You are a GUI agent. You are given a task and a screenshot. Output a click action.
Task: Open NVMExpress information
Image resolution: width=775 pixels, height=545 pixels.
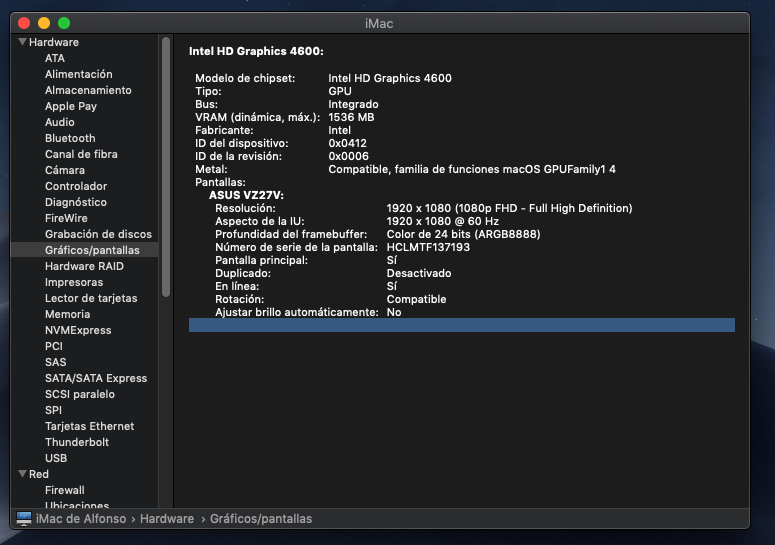[x=78, y=330]
